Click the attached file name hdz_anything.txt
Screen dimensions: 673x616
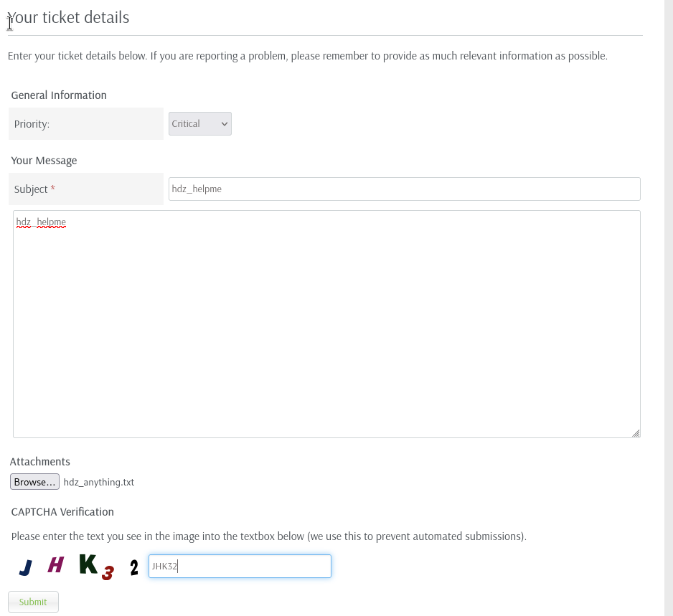click(99, 482)
